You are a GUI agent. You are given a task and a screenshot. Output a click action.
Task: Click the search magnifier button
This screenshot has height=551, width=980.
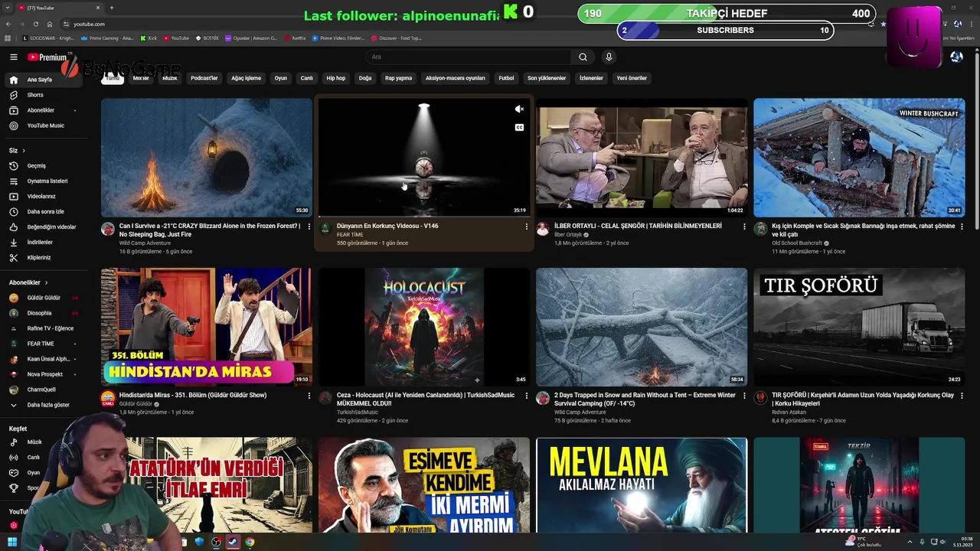click(583, 57)
